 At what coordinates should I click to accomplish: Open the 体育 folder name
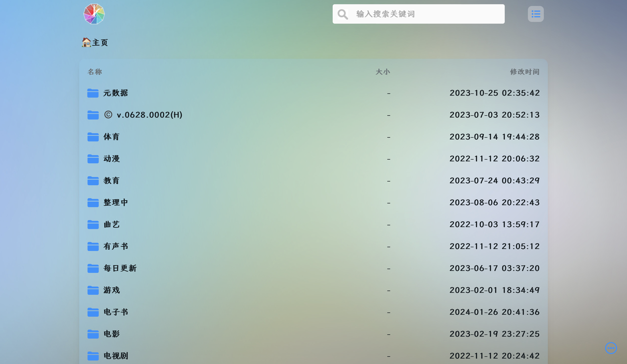tap(112, 137)
